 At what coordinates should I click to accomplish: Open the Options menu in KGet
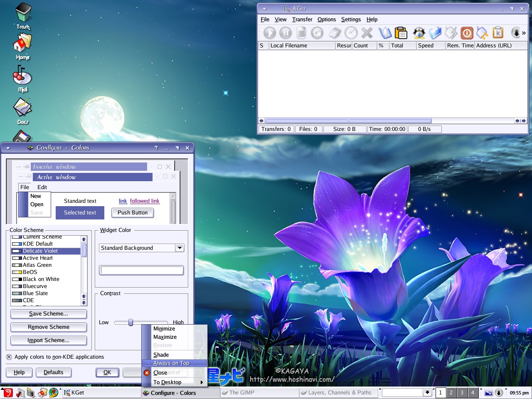(327, 20)
